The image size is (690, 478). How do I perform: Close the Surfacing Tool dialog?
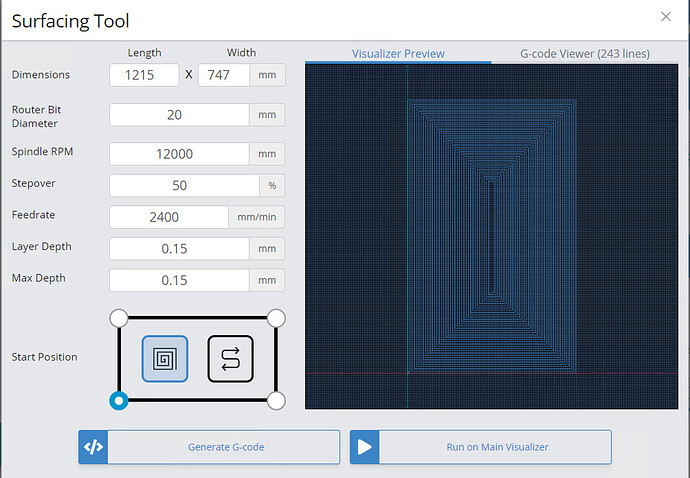(666, 17)
